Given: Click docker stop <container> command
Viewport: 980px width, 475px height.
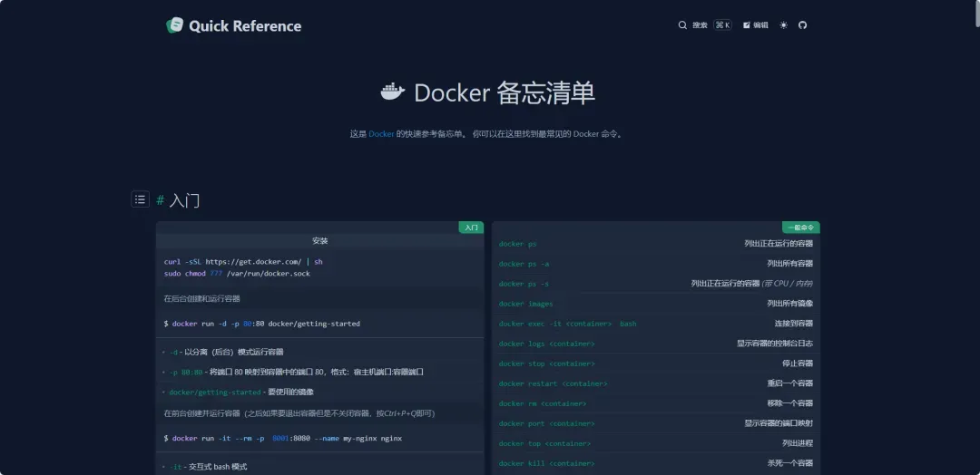Looking at the screenshot, I should [x=547, y=364].
